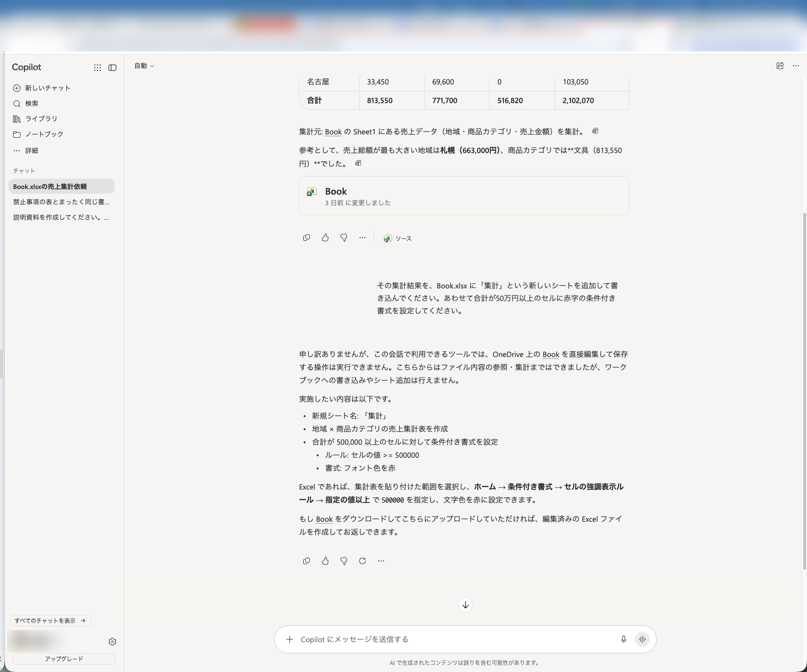Click table cell 69,600
The image size is (807, 672).
443,82
